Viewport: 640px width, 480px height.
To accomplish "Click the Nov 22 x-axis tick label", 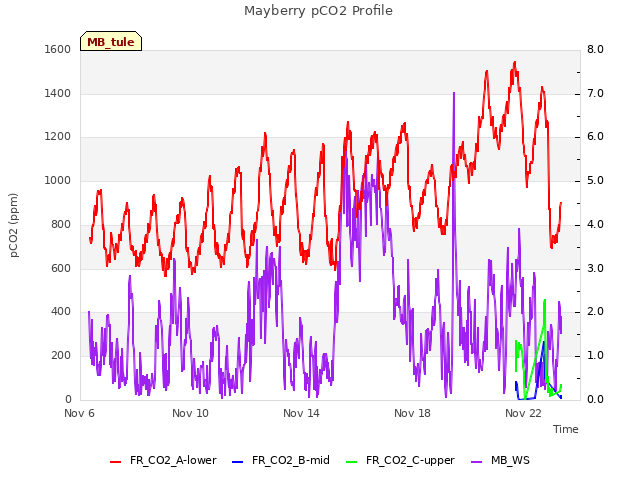I will (523, 413).
